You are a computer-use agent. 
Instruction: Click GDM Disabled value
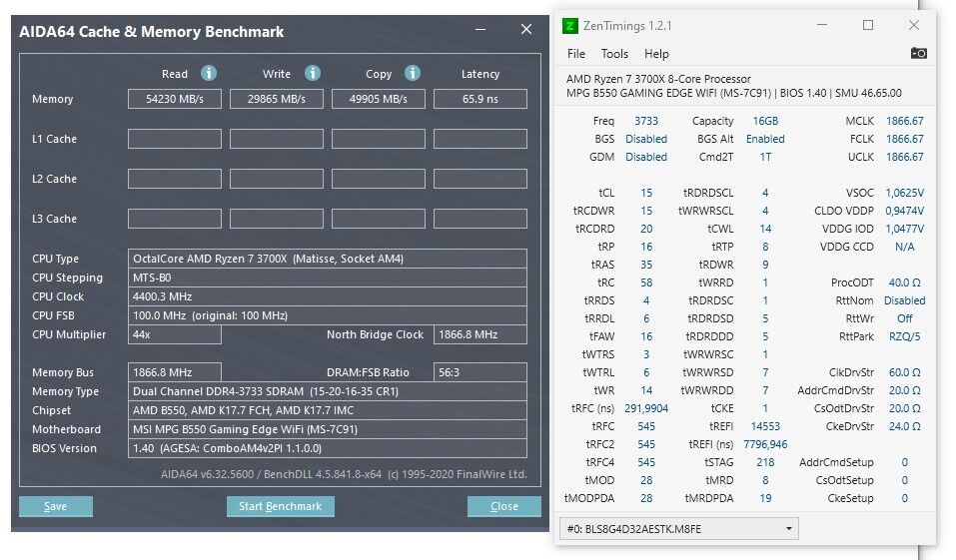click(x=646, y=157)
